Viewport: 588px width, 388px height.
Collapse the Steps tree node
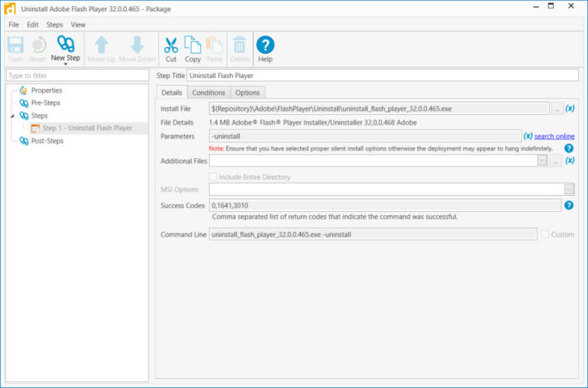12,116
